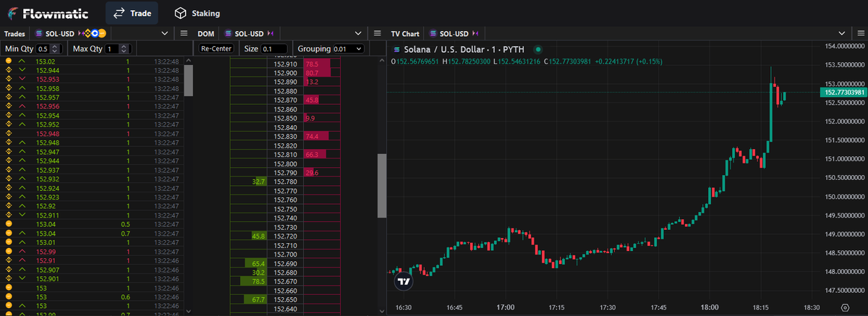Click the green market status dot

(537, 49)
